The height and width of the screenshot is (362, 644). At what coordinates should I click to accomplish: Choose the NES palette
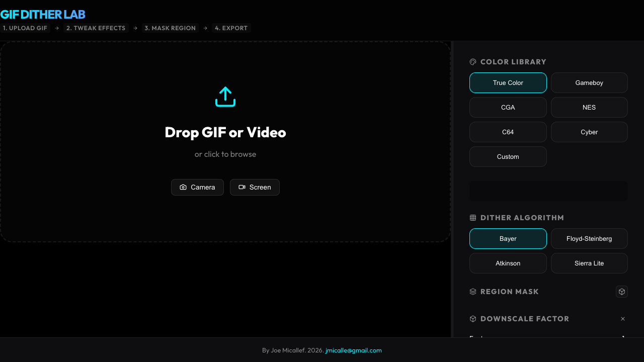(589, 108)
